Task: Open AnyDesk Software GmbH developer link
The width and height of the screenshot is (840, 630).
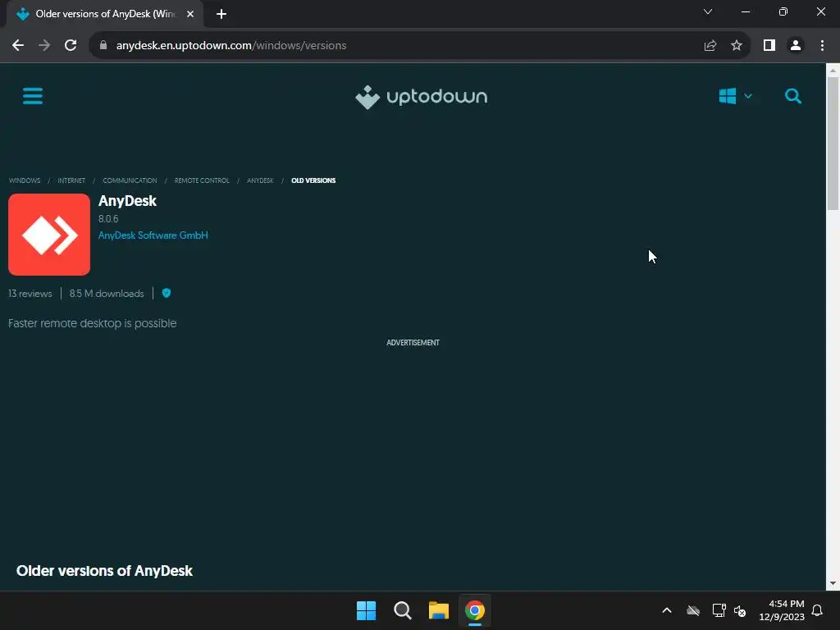Action: coord(153,235)
